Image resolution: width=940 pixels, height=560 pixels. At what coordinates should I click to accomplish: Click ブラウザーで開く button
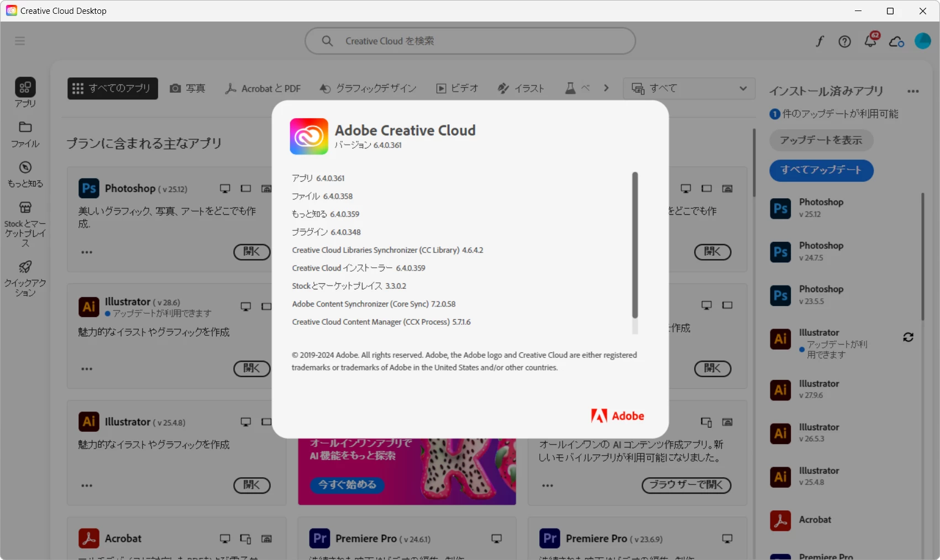[x=686, y=485]
